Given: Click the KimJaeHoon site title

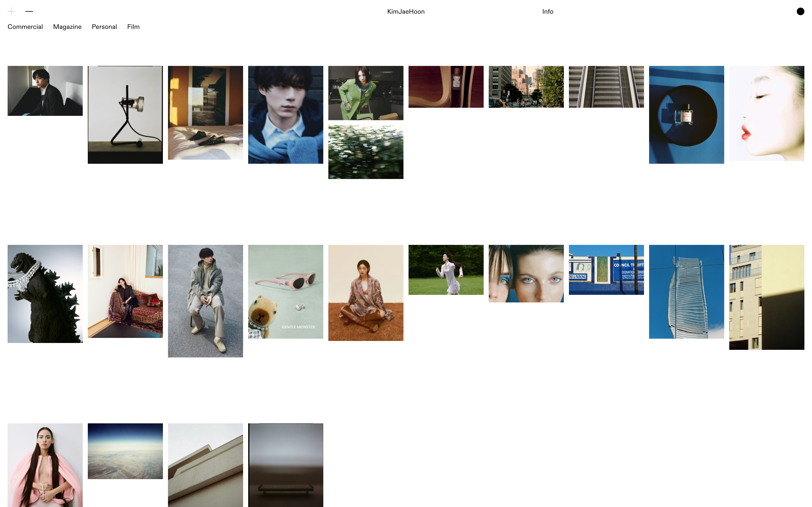Looking at the screenshot, I should (x=406, y=11).
